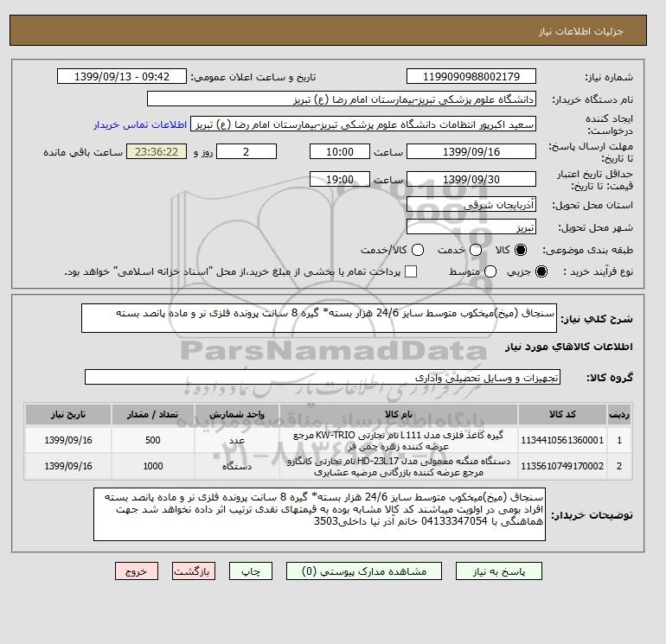Click row 2 need date 1399/09/16

(68, 466)
